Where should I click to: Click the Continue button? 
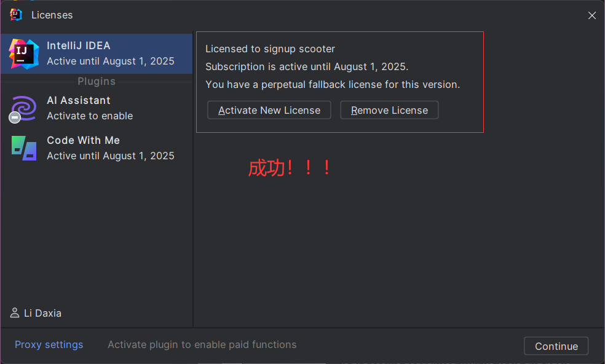click(x=556, y=346)
